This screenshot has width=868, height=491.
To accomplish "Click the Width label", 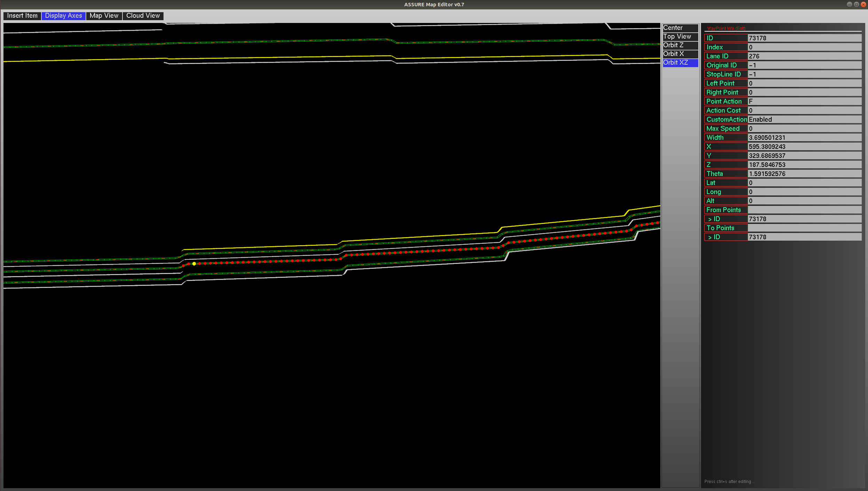I will pos(726,137).
